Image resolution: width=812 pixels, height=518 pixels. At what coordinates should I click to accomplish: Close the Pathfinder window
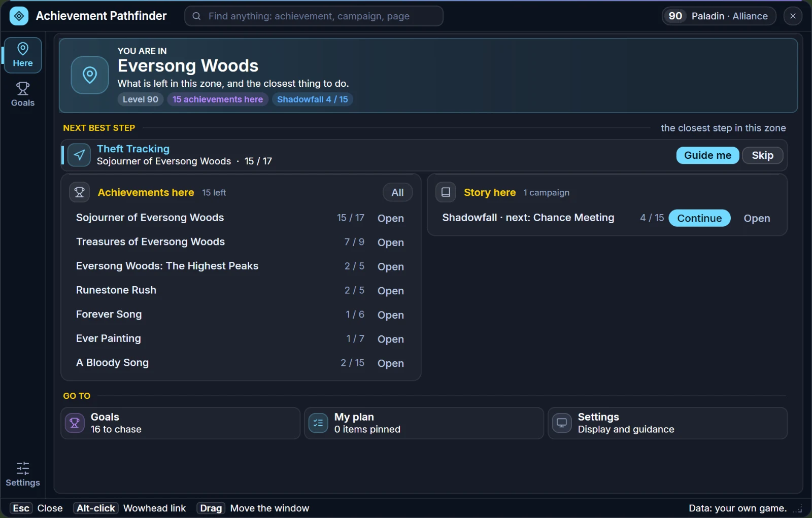coord(793,16)
